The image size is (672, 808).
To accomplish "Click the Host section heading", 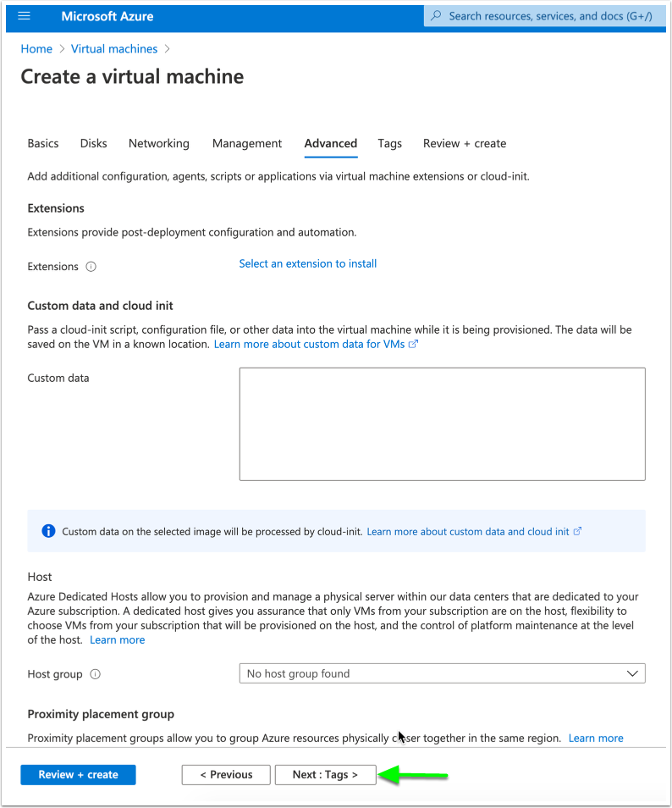I will pyautogui.click(x=40, y=577).
